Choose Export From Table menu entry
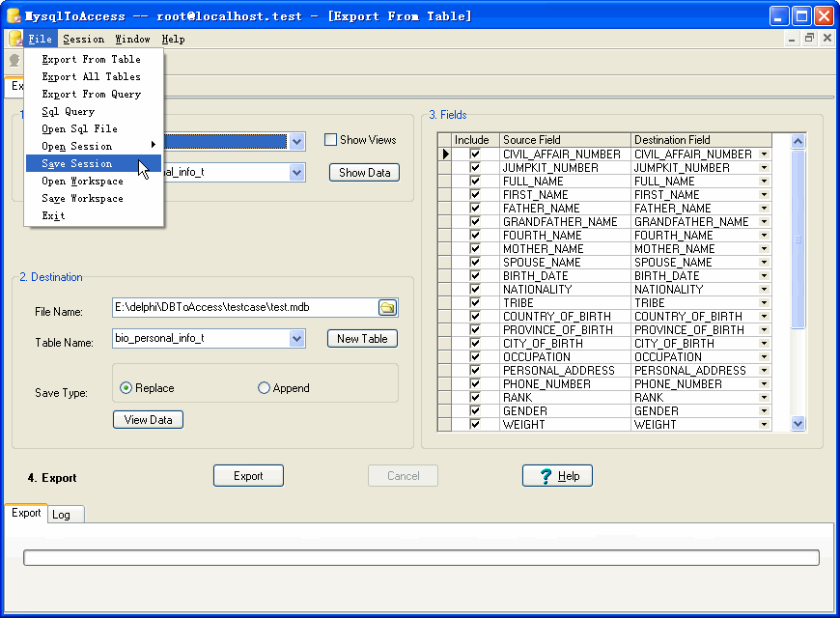840x618 pixels. tap(94, 60)
